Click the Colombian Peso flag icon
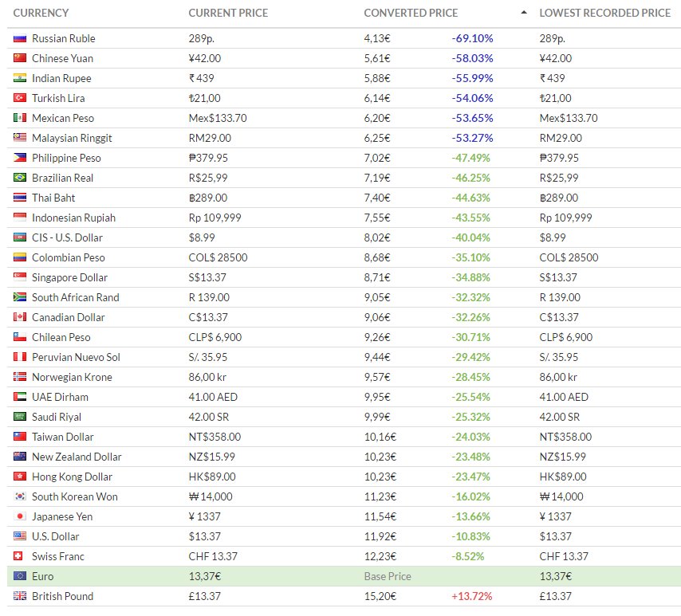This screenshot has height=616, width=681. [20, 258]
